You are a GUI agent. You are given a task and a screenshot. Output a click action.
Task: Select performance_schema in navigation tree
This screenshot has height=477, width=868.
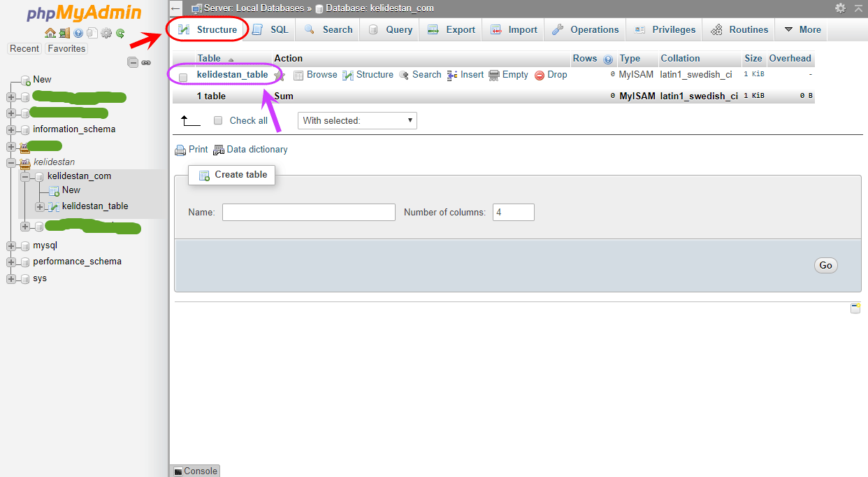pyautogui.click(x=77, y=262)
